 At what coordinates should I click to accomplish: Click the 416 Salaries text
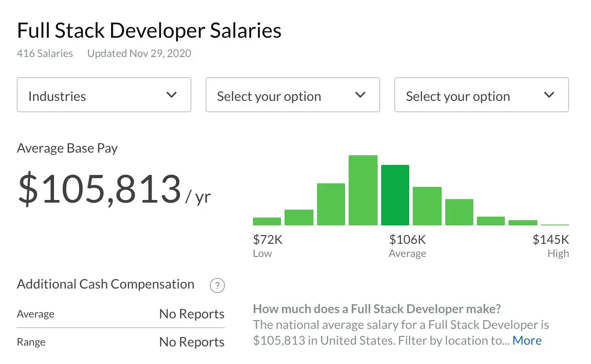point(45,54)
